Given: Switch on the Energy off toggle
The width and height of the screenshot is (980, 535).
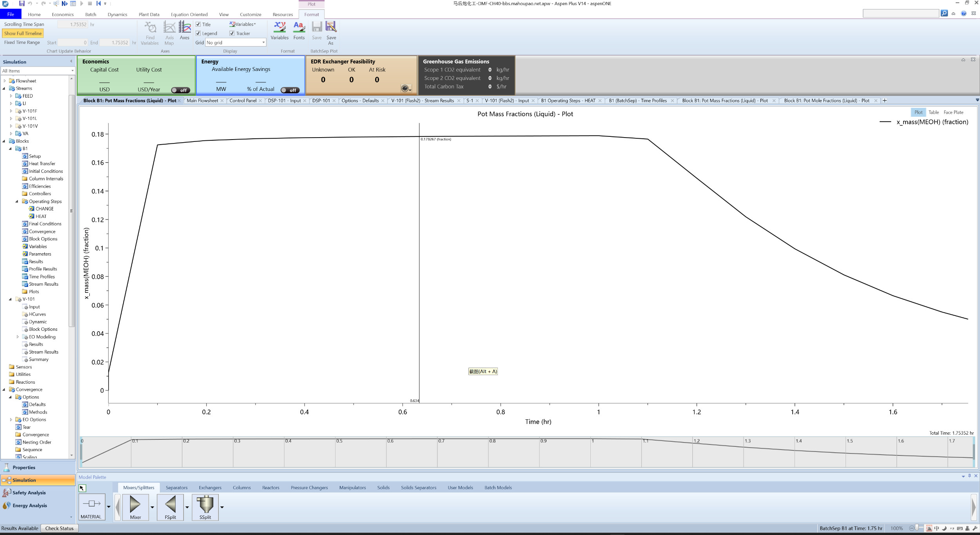Looking at the screenshot, I should point(290,90).
